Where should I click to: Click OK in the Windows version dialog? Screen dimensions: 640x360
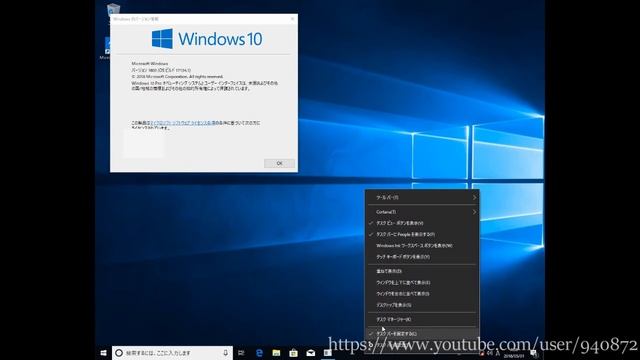click(279, 163)
